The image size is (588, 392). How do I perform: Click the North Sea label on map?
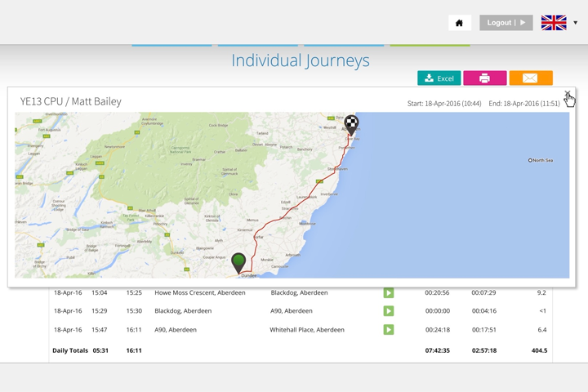pos(541,160)
